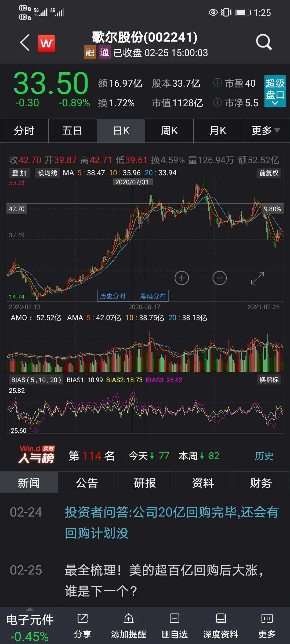Open the 新闻 tab
The image size is (290, 644).
coord(29,482)
